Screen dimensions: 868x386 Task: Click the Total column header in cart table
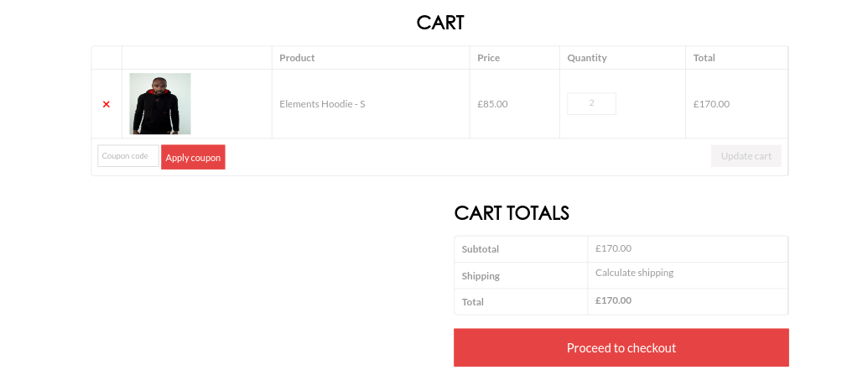704,58
